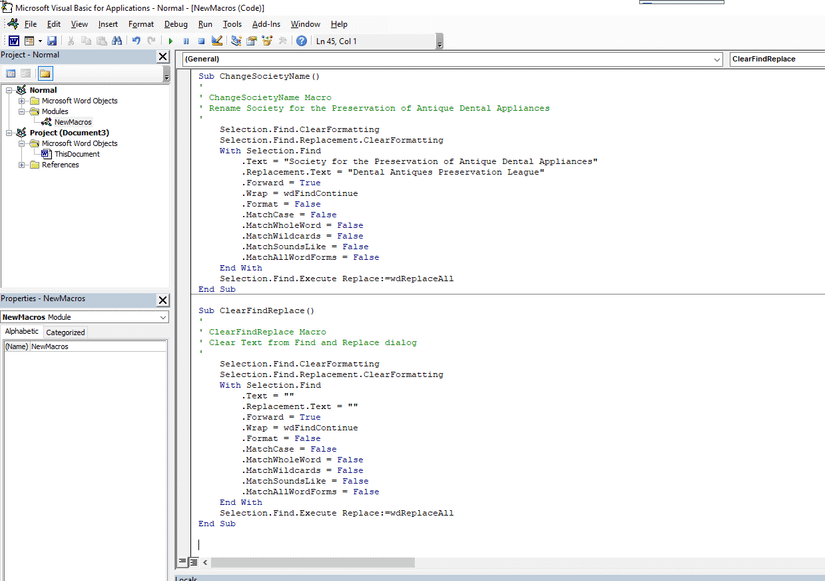Screen dimensions: 825x581
Task: Close the Properties - NewMacros panel
Action: [x=163, y=299]
